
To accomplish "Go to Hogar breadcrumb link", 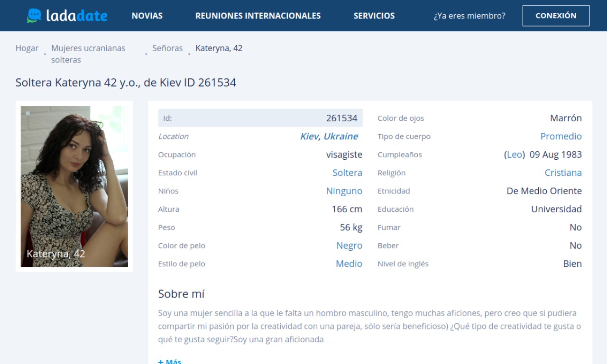I will point(27,48).
